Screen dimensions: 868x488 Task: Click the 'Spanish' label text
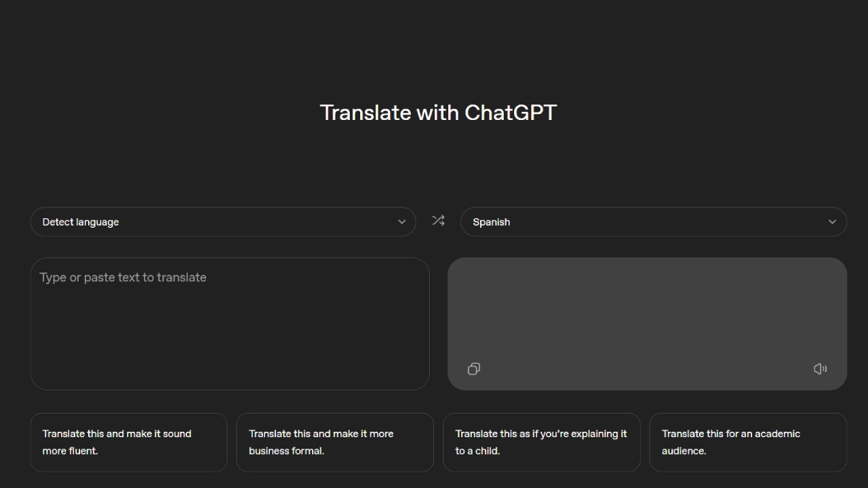(491, 222)
